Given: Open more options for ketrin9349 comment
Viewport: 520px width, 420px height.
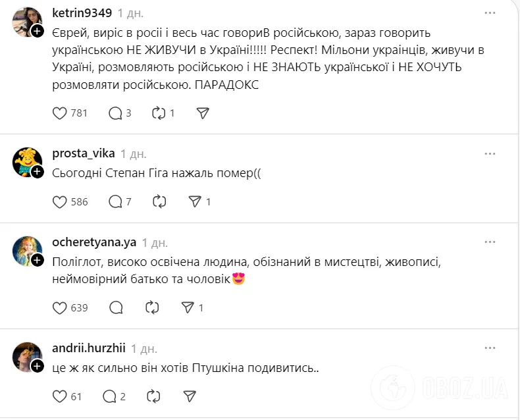Looking at the screenshot, I should 490,13.
